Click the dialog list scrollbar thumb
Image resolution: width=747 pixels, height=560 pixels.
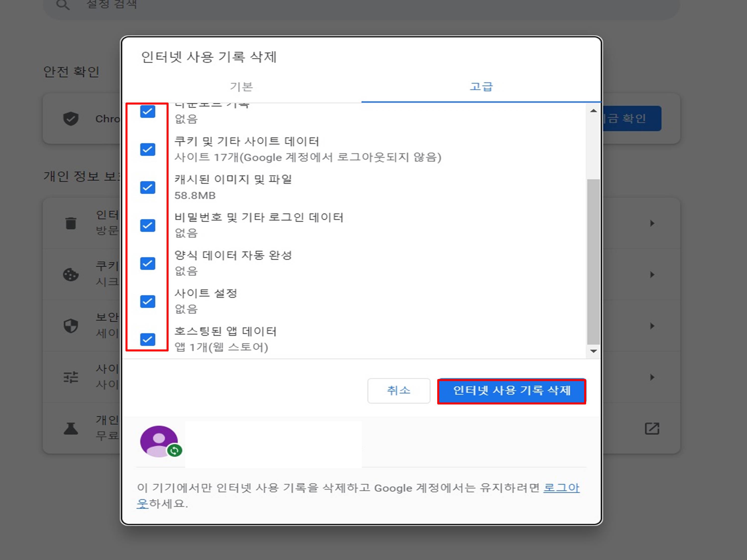pos(593,262)
